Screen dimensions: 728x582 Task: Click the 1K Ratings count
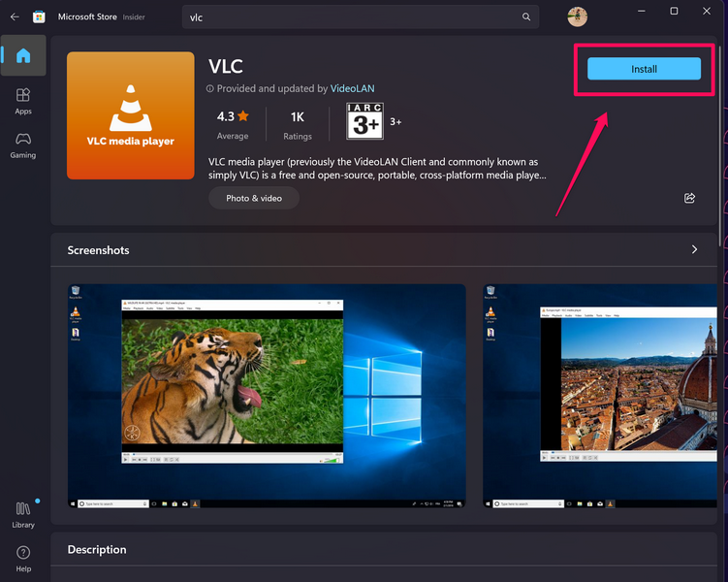[298, 123]
